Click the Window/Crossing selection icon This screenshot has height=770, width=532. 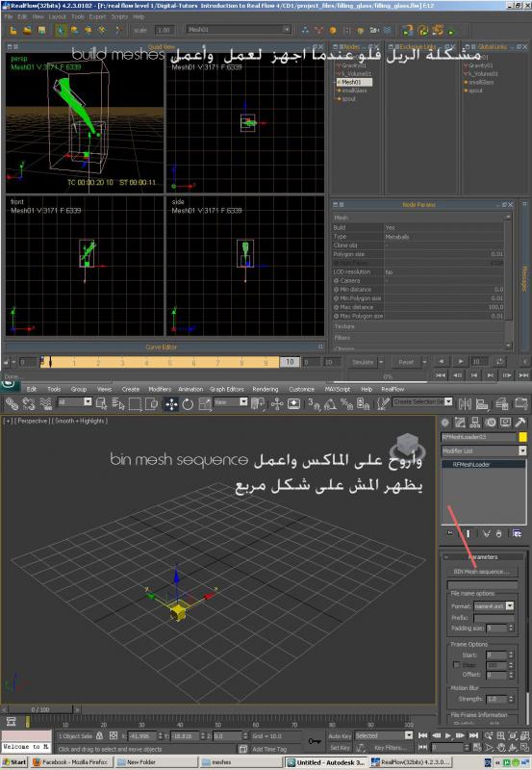tap(151, 404)
